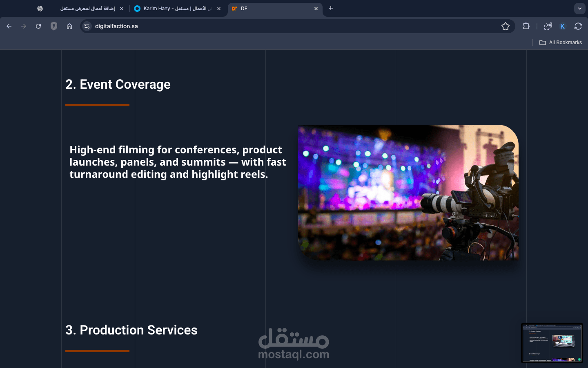Go forward with the forward arrow

tap(24, 26)
